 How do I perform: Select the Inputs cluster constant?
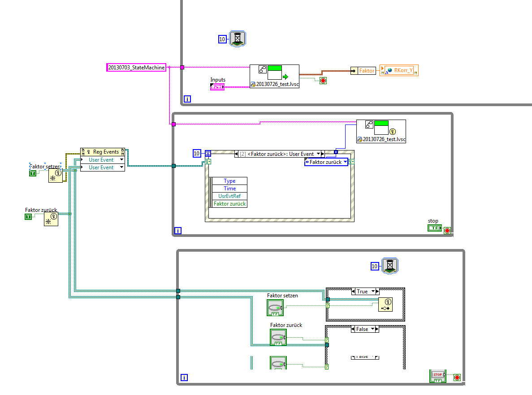point(217,87)
